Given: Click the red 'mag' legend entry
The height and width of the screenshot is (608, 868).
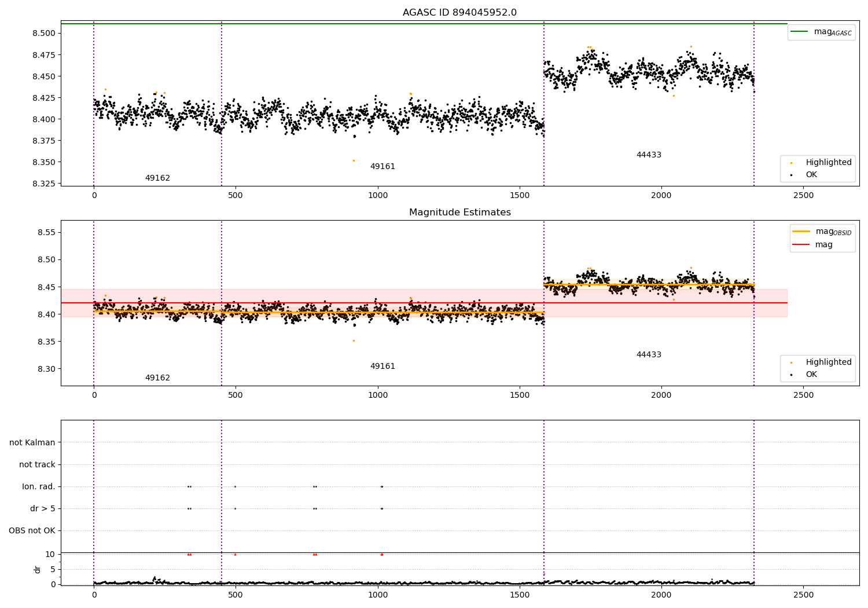Looking at the screenshot, I should pos(812,244).
